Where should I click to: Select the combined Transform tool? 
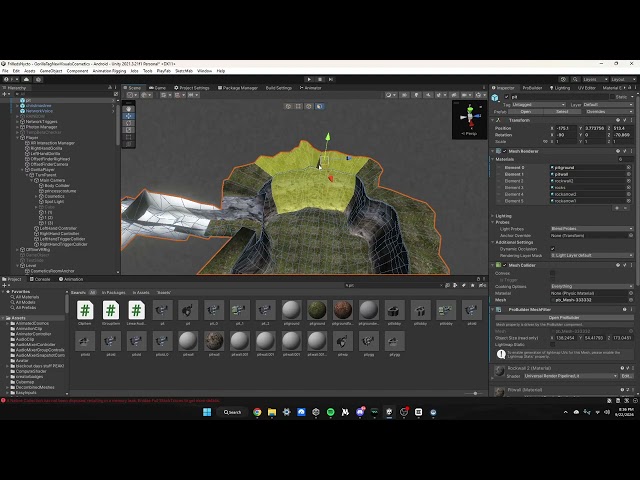(129, 144)
